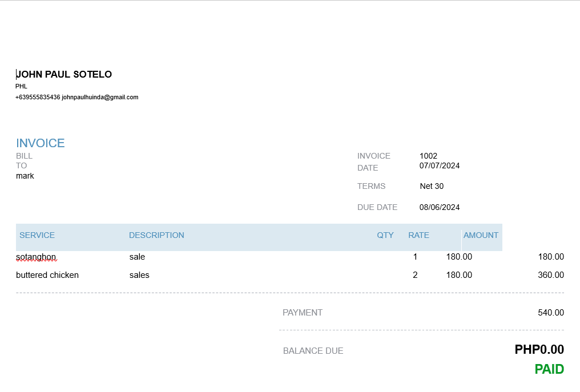Click the PHP0.00 balance due total

pyautogui.click(x=539, y=350)
